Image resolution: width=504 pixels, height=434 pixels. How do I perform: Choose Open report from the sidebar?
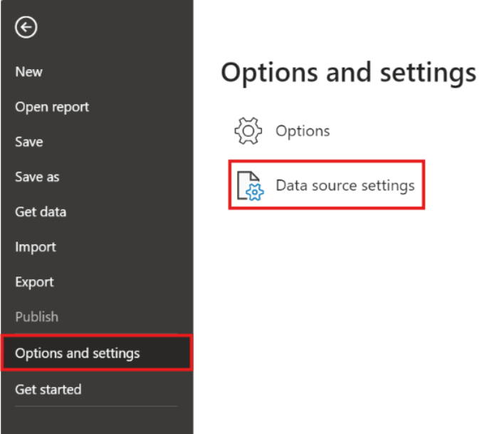52,107
